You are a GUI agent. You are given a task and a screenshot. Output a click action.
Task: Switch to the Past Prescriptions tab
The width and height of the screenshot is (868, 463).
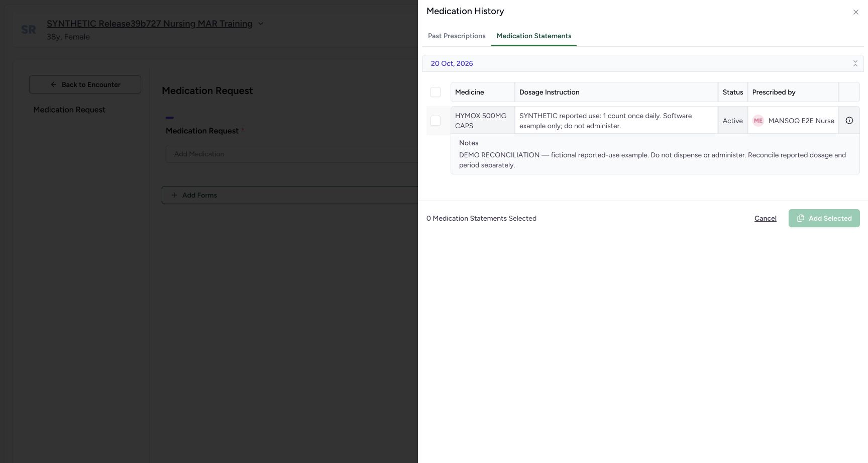pos(457,36)
